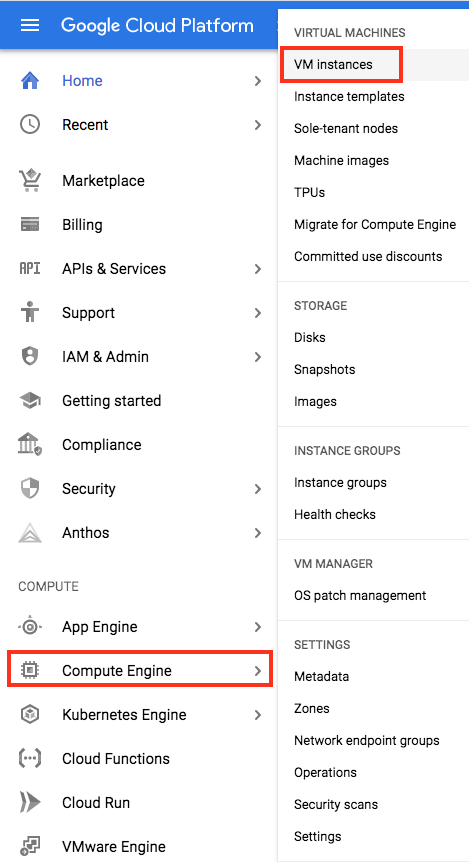Open Sole-tenant nodes
The height and width of the screenshot is (862, 469).
coord(346,128)
